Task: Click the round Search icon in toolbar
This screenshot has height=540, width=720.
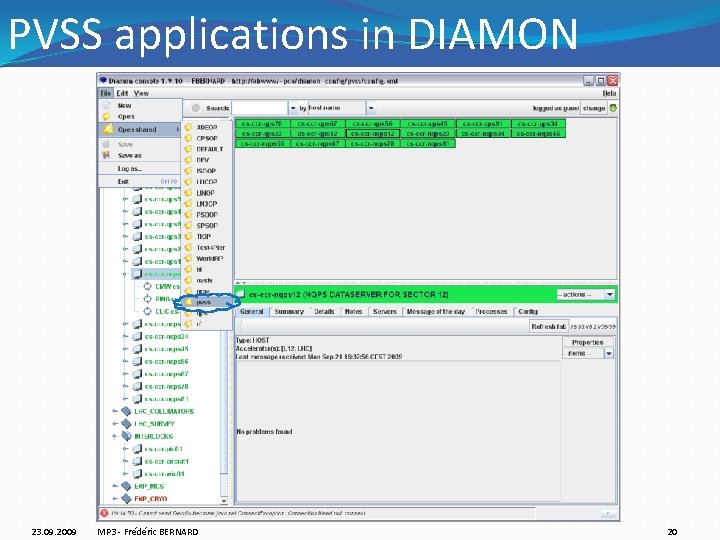Action: 196,108
